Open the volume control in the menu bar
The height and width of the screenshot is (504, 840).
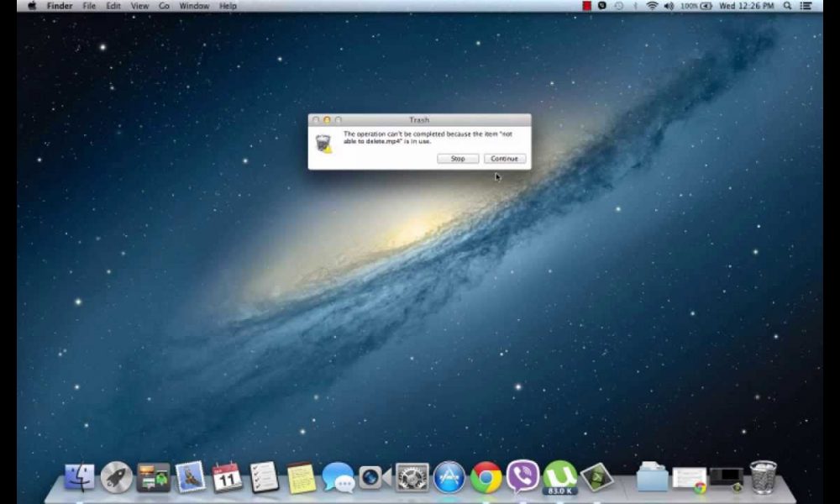(x=668, y=6)
